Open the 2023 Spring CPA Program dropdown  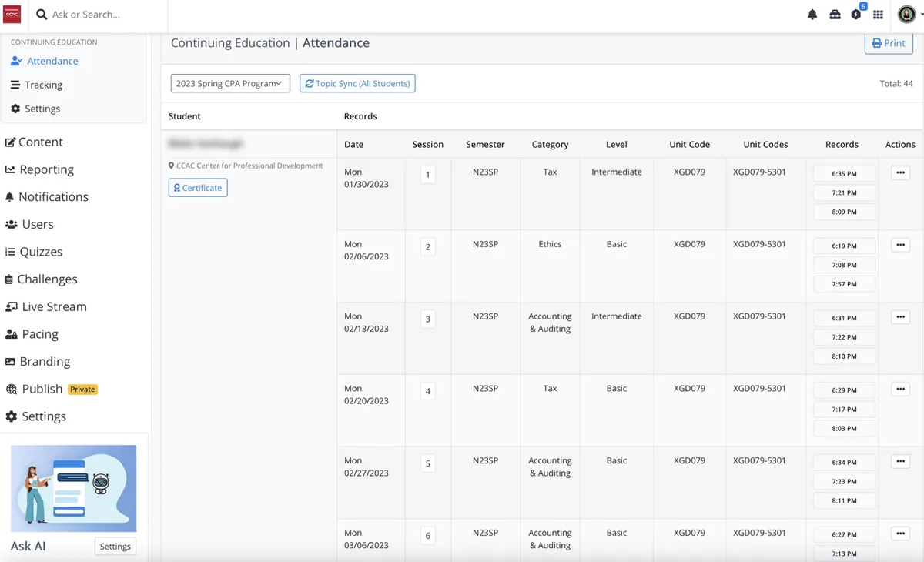tap(229, 83)
